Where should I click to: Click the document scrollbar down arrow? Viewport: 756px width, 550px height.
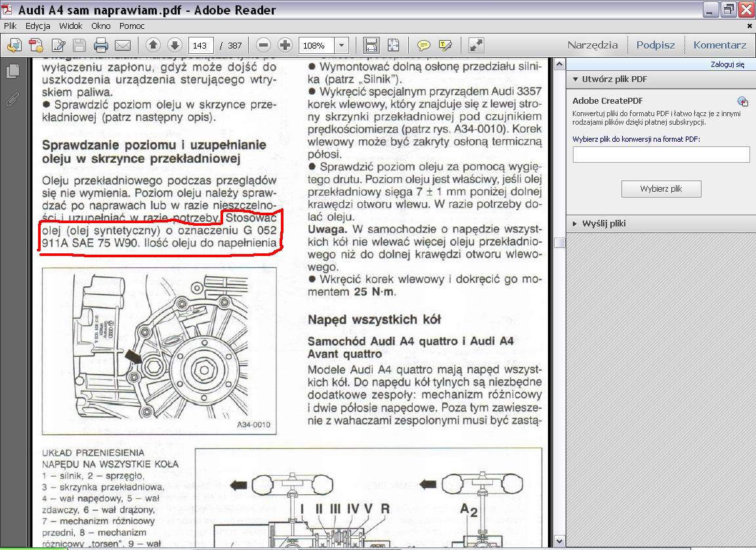coord(559,541)
